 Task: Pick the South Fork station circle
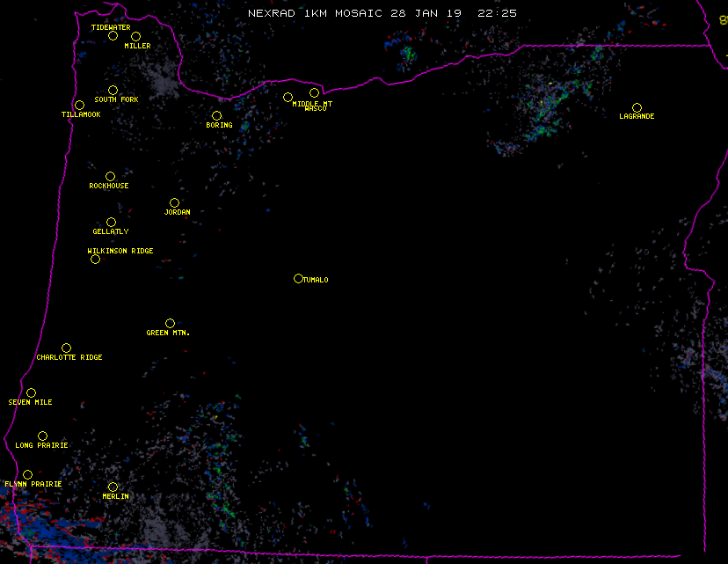click(113, 90)
